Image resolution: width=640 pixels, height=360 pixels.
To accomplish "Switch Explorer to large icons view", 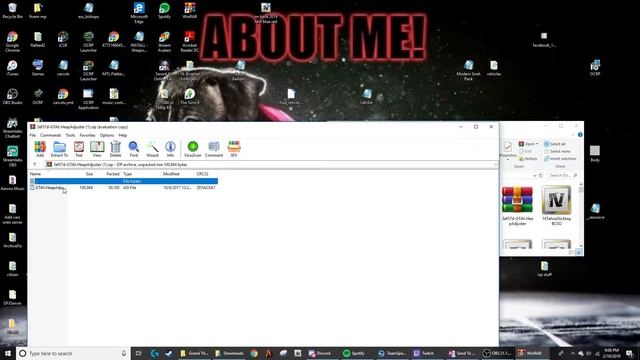I will pyautogui.click(x=579, y=253).
